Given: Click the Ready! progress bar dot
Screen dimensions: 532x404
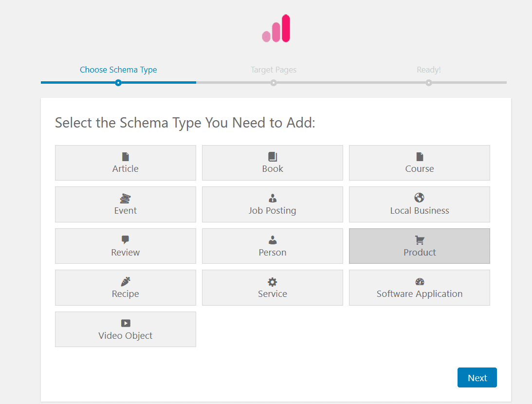Looking at the screenshot, I should point(428,83).
